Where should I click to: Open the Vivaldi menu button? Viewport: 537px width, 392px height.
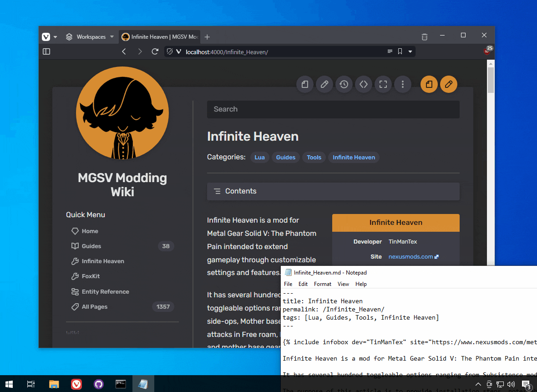tap(46, 37)
